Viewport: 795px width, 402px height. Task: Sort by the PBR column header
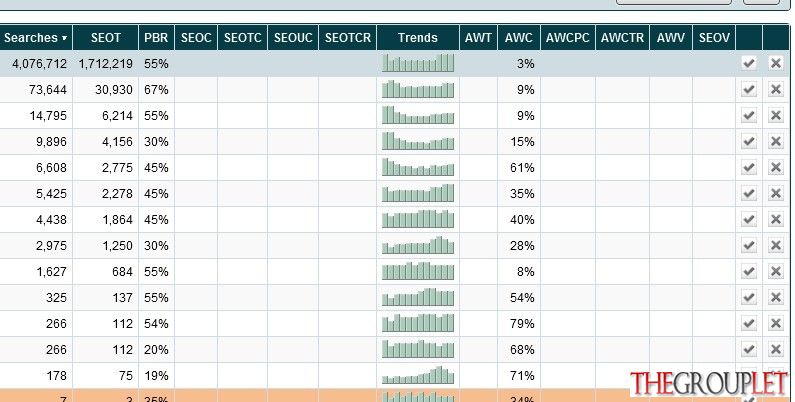pos(156,38)
